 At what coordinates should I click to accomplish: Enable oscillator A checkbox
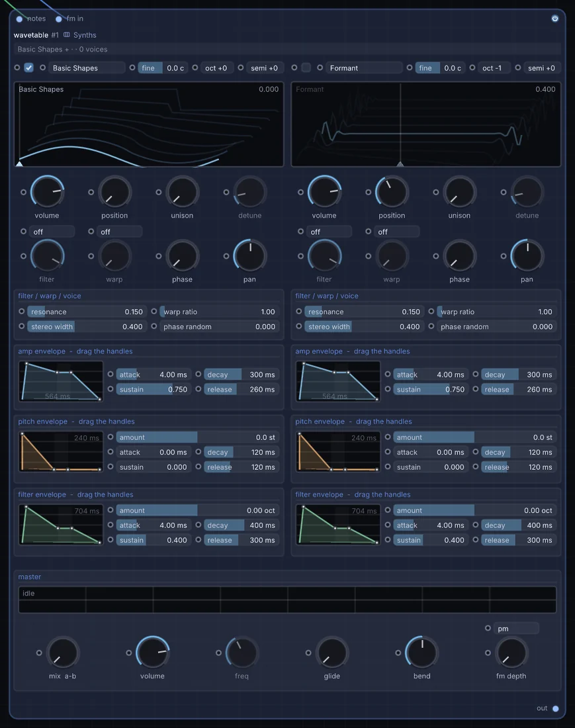[28, 68]
